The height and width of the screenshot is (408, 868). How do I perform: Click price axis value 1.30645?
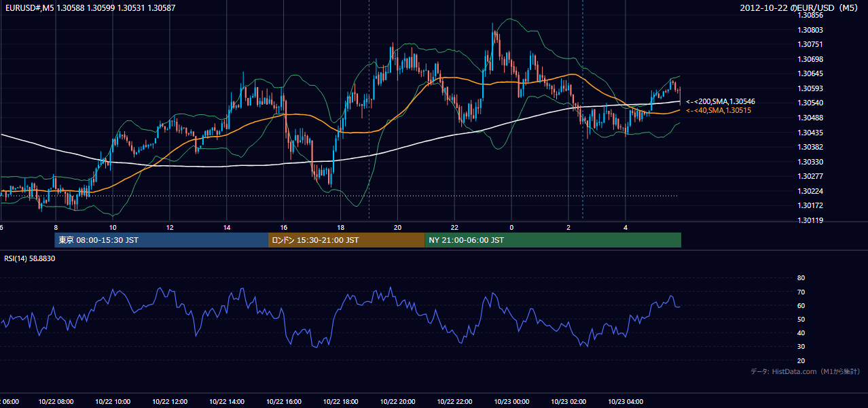(811, 73)
